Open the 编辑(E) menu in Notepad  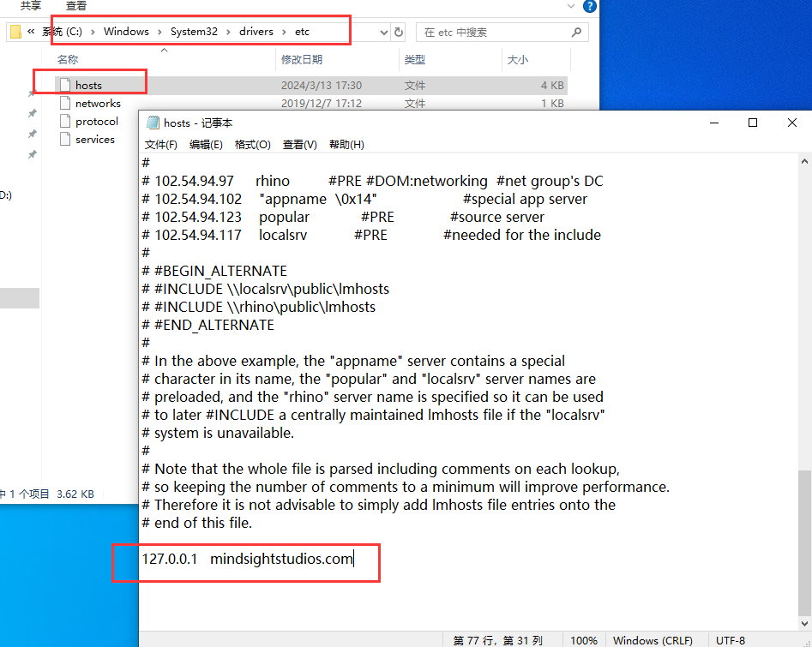tap(206, 145)
